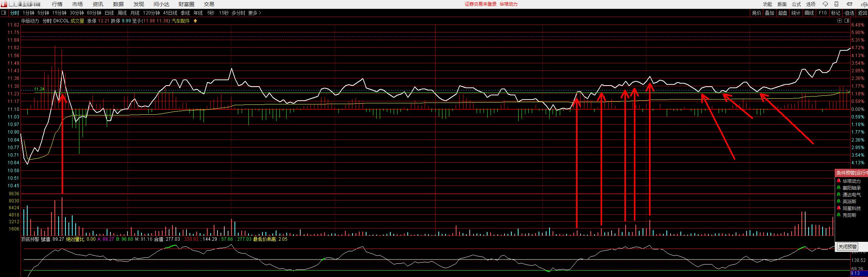Switch to the 60分钟 period tab
Viewport: 868px width, 277px height.
94,13
